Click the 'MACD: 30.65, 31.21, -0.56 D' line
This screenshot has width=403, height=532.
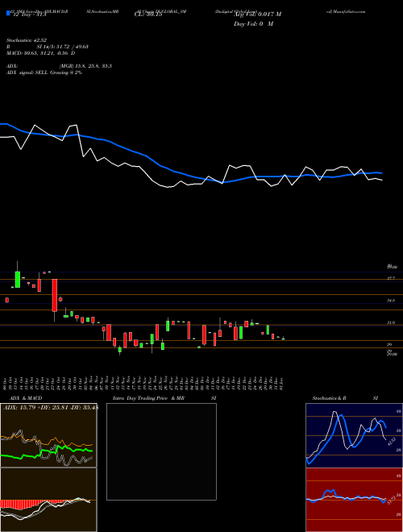coord(41,53)
